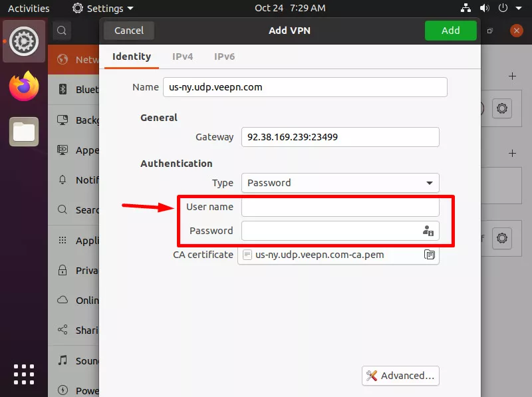Open Settings from the Ubuntu dock
Image resolution: width=532 pixels, height=397 pixels.
[x=24, y=41]
